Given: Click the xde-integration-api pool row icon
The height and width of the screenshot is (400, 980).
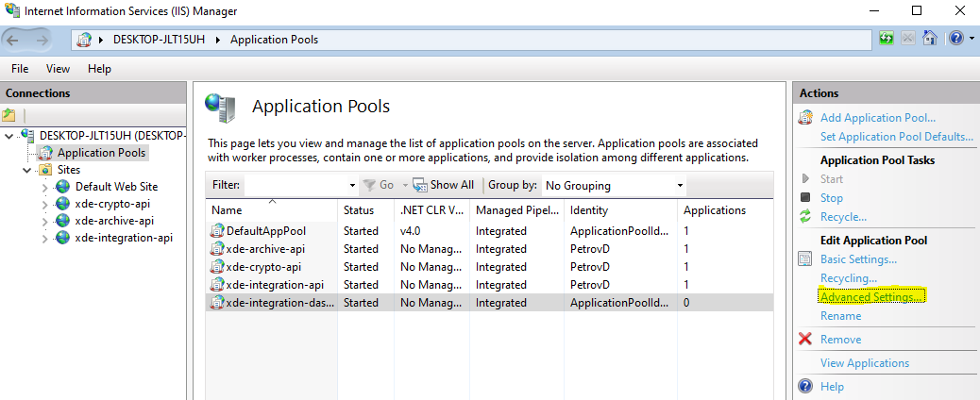Looking at the screenshot, I should (217, 285).
